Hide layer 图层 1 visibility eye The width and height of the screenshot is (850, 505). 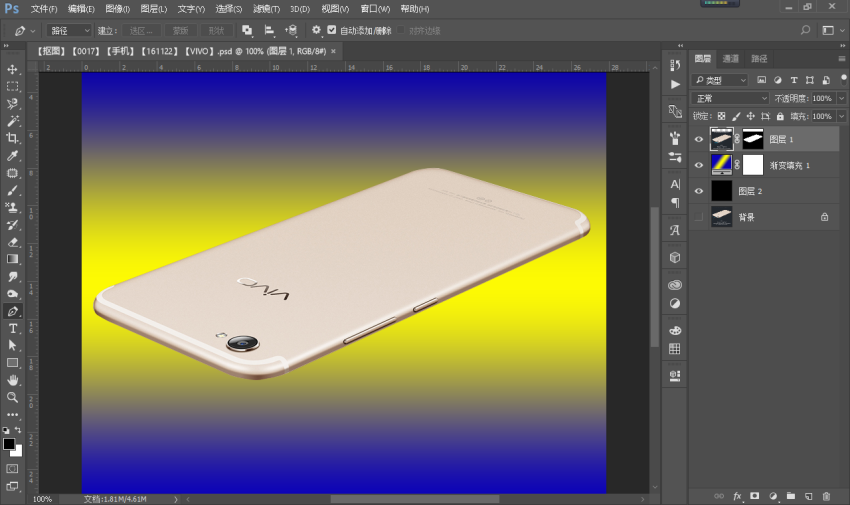(x=699, y=139)
